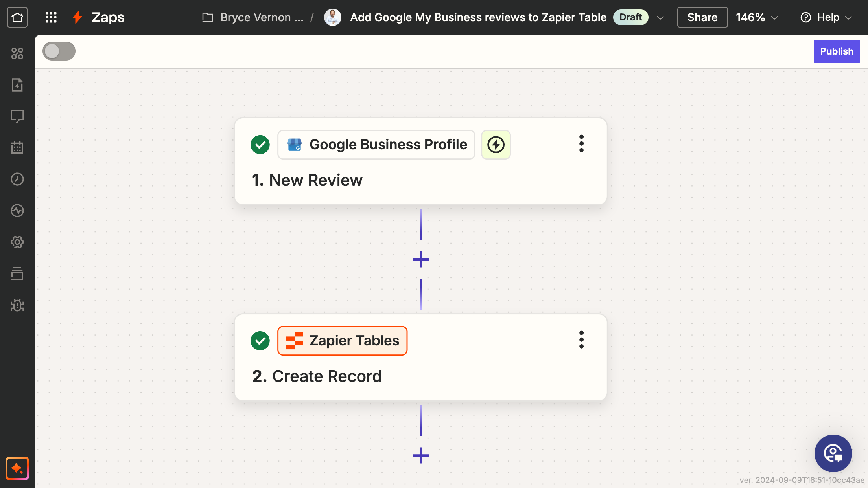Expand the Draft status dropdown

(661, 17)
